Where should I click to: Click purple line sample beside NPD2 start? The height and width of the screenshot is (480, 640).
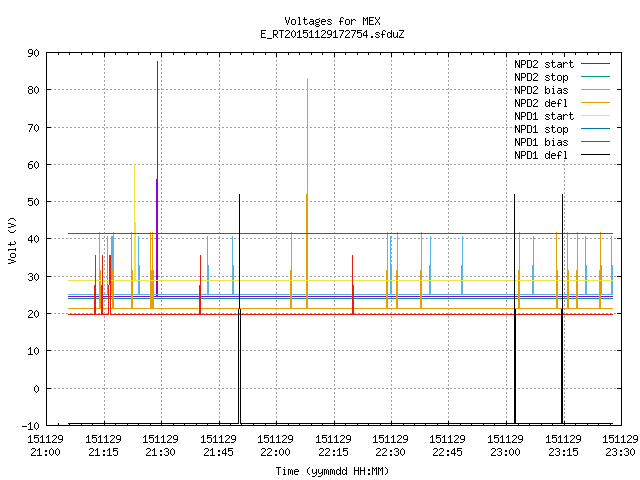coord(595,64)
